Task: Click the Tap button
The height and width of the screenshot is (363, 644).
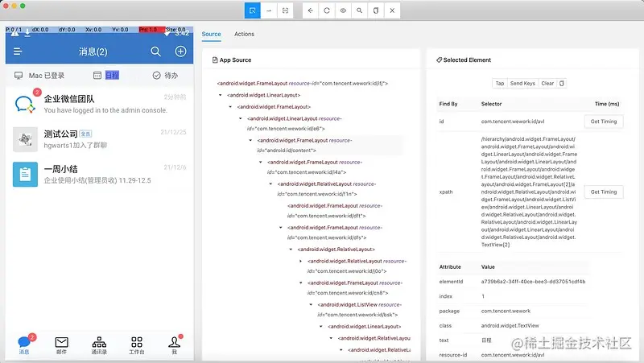Action: point(500,84)
